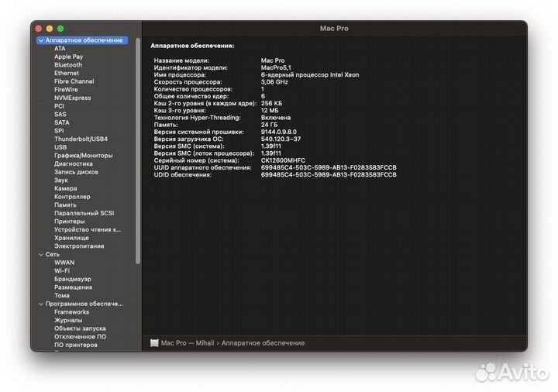This screenshot has height=392, width=558.
Task: Click Mac Pro — Mihail in path bar
Action: click(x=188, y=343)
